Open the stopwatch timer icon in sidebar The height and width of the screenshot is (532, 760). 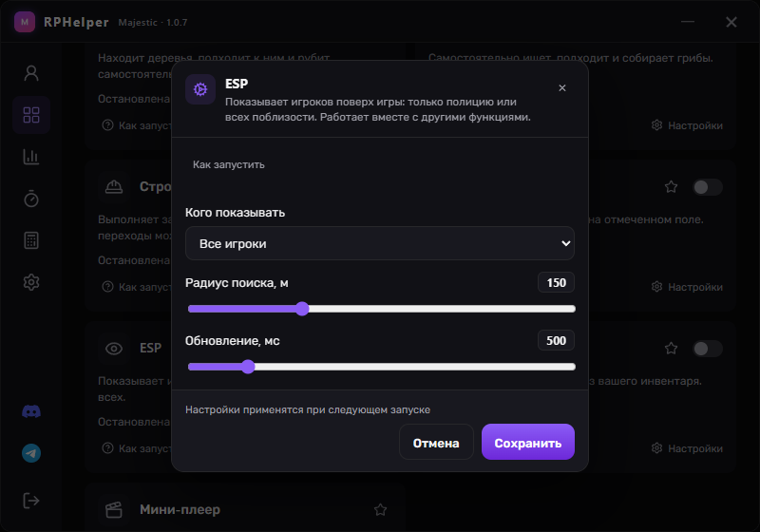pos(31,199)
